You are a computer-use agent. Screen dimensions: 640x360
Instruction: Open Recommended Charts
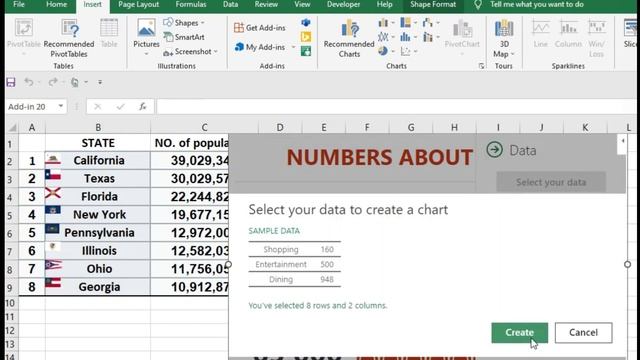349,38
